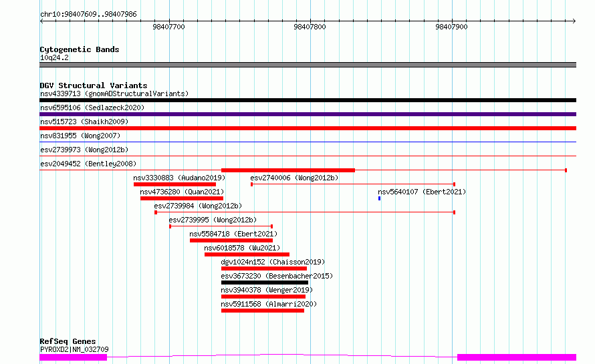Click the esv2739995 (Wong2012b) label
This screenshot has width=595, height=364.
click(x=213, y=220)
